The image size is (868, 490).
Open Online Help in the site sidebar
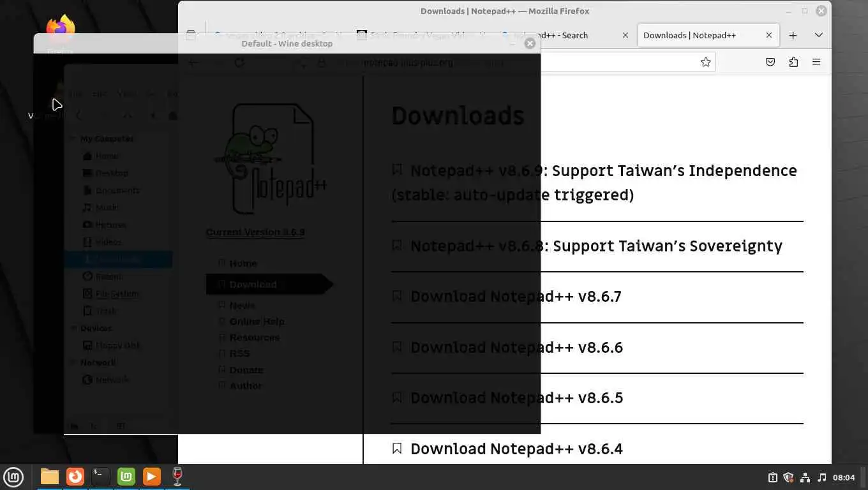click(257, 322)
